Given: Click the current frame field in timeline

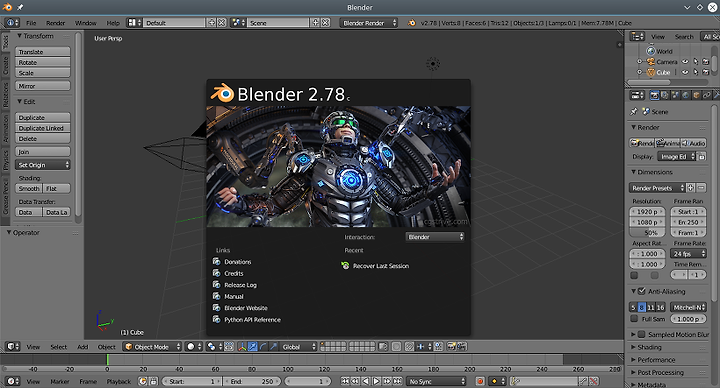Looking at the screenshot, I should [307, 381].
